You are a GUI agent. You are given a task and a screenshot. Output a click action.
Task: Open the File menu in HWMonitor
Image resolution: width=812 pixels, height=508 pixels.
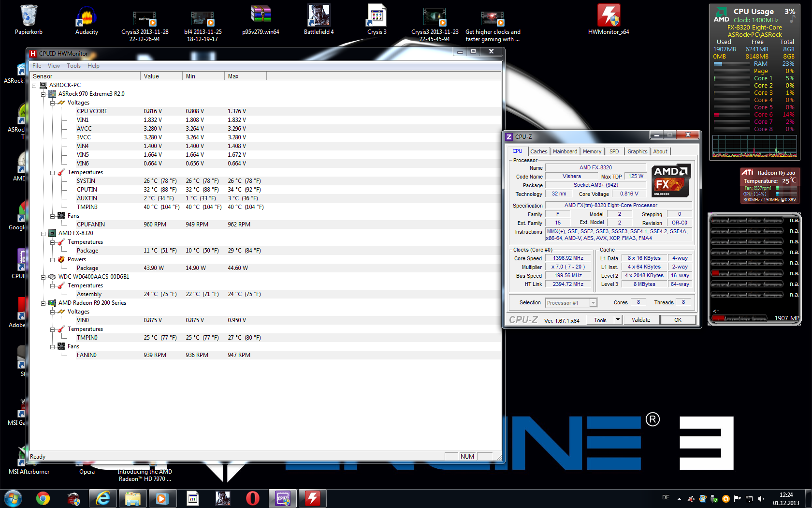[37, 66]
